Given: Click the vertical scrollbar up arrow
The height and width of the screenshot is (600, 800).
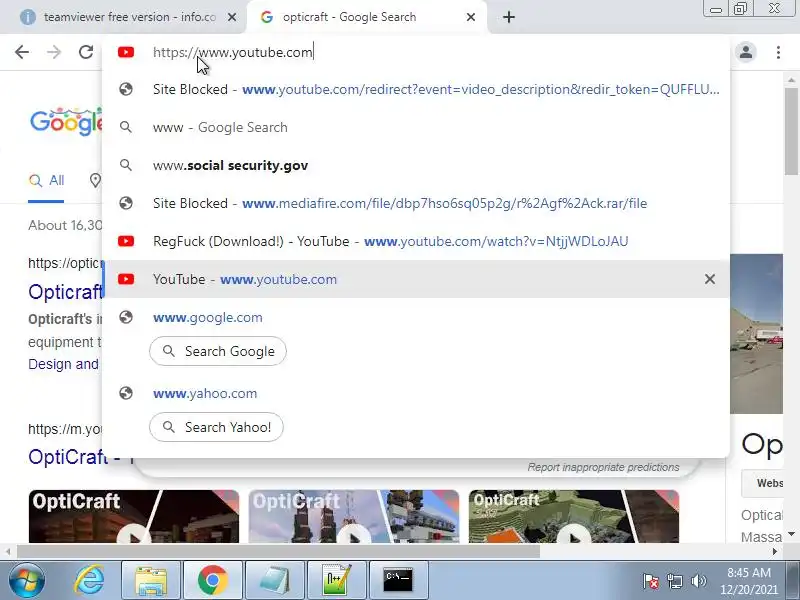Looking at the screenshot, I should click(791, 80).
